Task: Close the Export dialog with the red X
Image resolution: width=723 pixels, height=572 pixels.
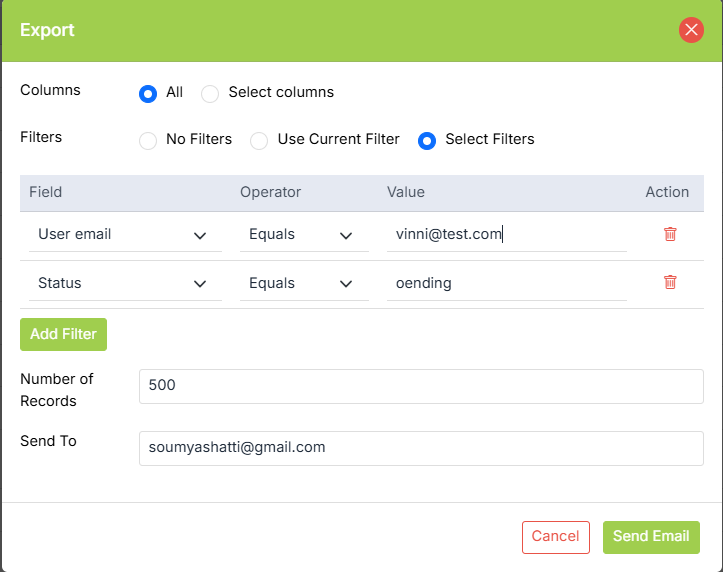Action: click(691, 30)
